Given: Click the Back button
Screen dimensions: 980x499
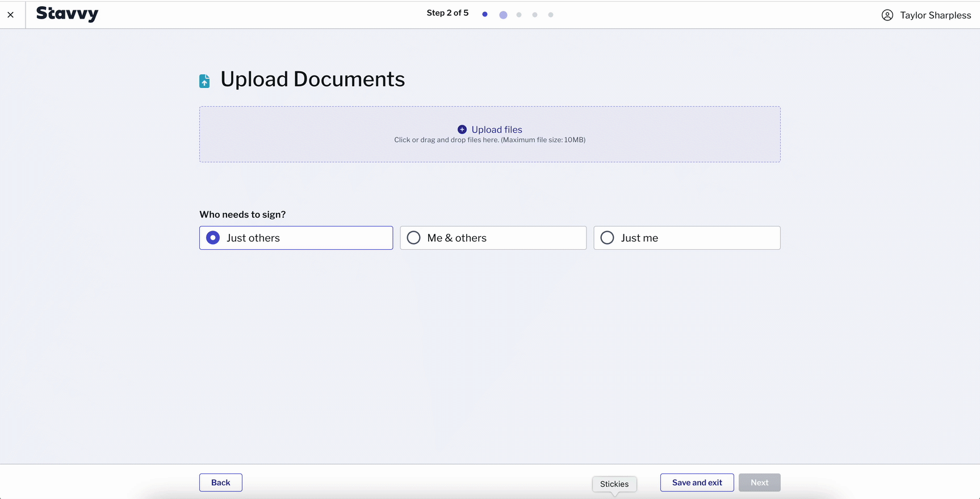Looking at the screenshot, I should point(221,483).
